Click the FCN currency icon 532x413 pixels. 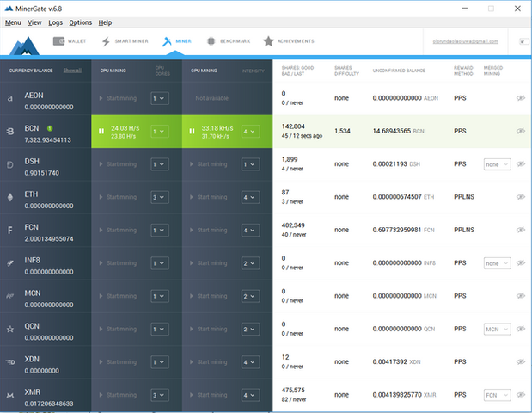click(10, 231)
